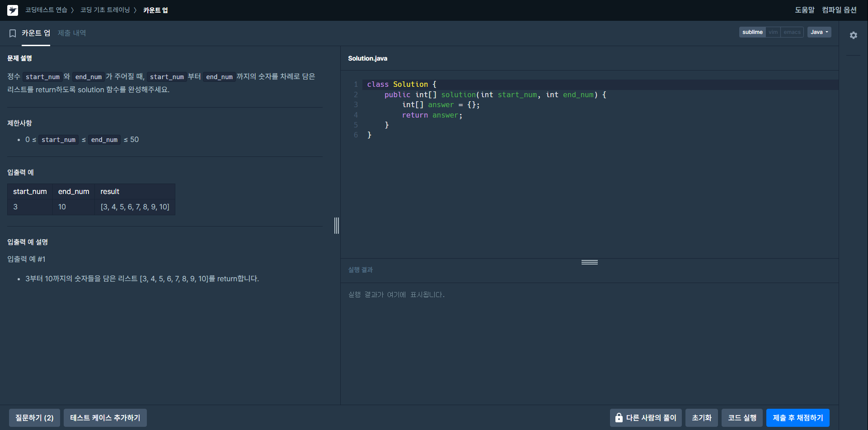Click the vertical panel splitter handle

337,225
